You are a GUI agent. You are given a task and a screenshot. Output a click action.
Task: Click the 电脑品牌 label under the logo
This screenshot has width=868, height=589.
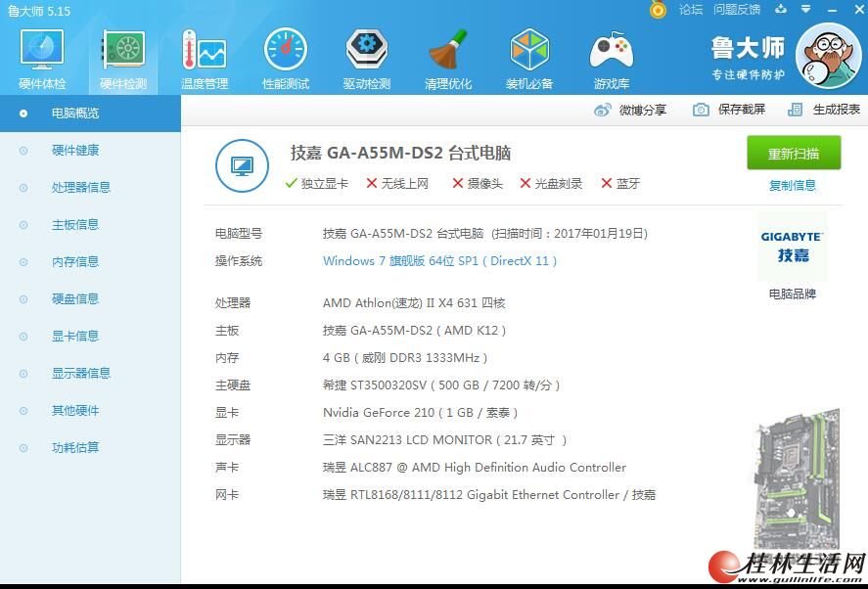click(793, 294)
